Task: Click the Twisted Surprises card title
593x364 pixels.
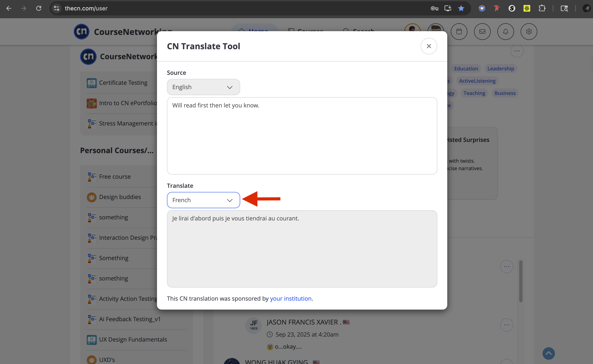Action: click(x=468, y=140)
